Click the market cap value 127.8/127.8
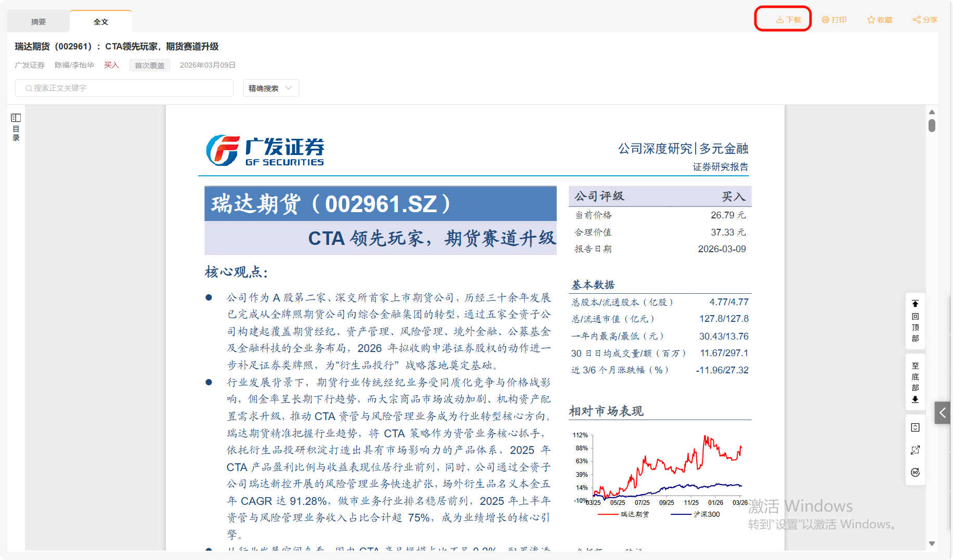The image size is (953, 560). point(724,319)
